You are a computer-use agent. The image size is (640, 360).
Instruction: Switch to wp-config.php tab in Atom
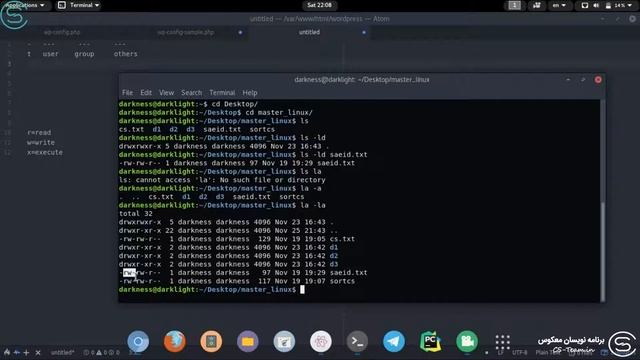tap(62, 32)
